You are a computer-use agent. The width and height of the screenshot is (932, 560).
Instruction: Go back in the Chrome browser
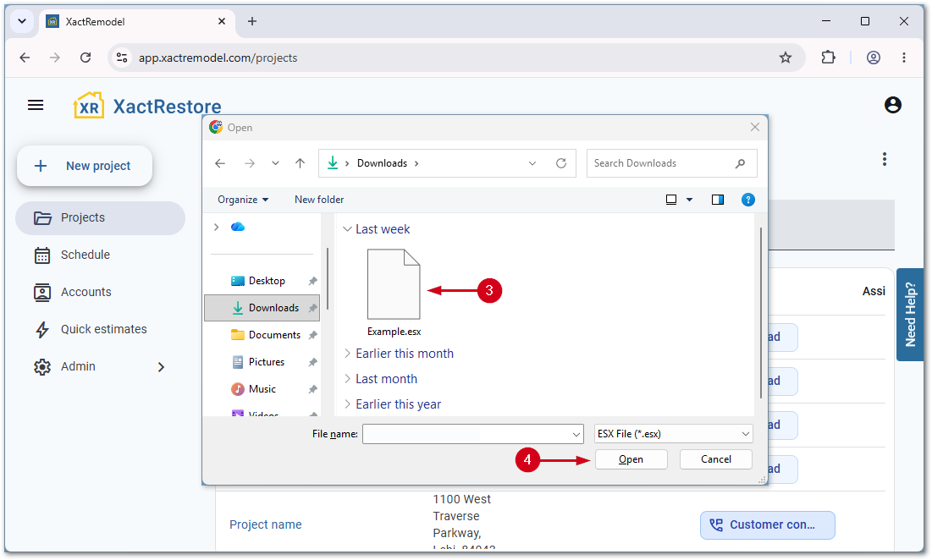coord(25,58)
